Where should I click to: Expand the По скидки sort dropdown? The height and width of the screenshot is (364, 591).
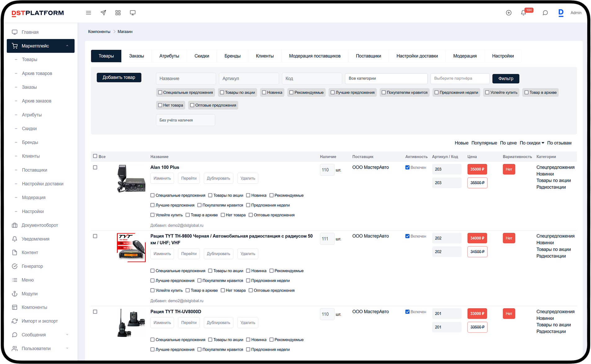(532, 143)
